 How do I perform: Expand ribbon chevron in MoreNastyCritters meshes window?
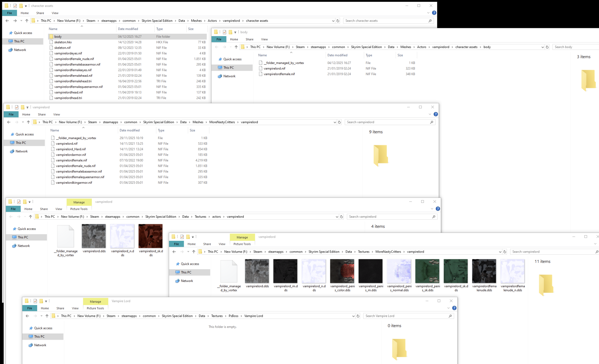[x=430, y=114]
